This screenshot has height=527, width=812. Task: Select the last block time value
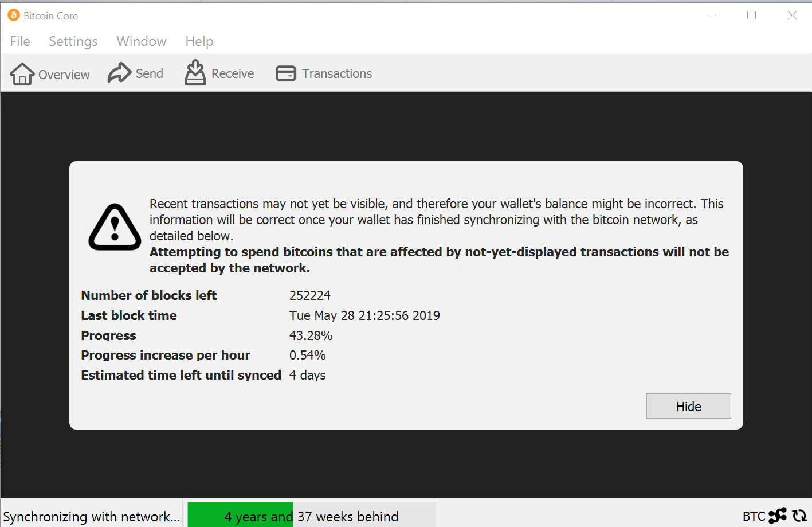coord(364,315)
